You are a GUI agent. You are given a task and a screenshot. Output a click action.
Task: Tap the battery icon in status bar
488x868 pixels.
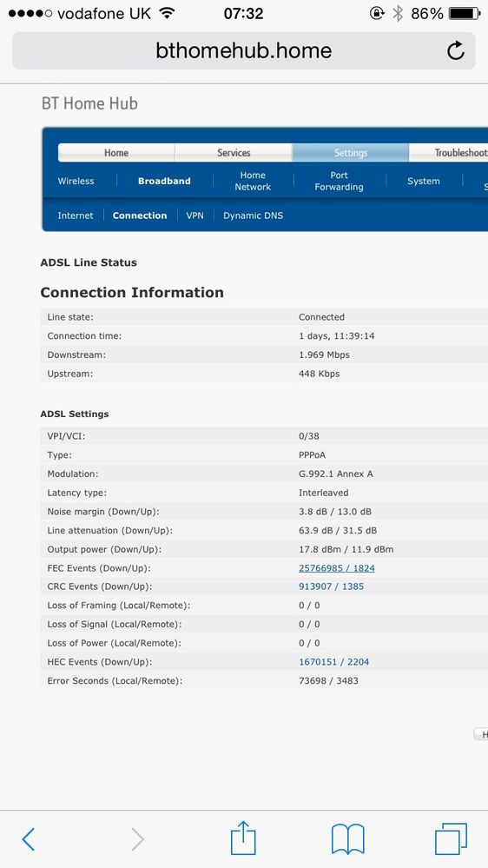coord(464,13)
